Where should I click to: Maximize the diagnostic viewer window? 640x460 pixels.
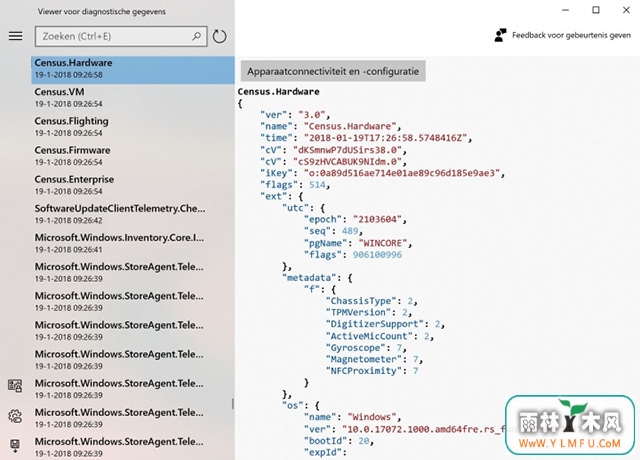tap(596, 10)
